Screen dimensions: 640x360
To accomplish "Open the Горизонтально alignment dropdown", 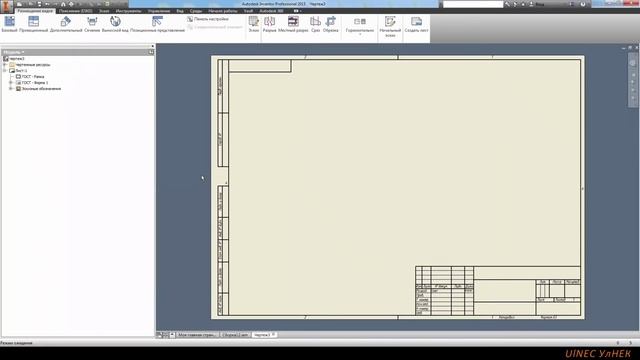I will point(360,25).
